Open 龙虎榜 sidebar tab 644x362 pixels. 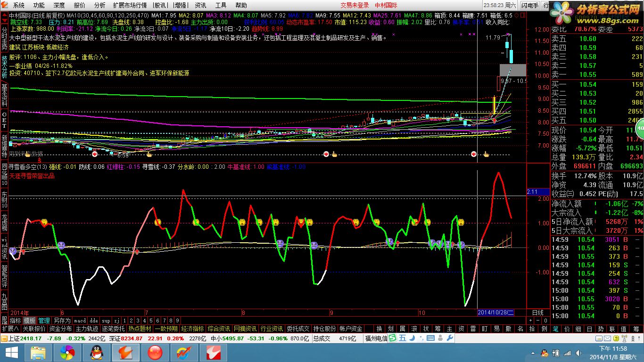coord(4,222)
